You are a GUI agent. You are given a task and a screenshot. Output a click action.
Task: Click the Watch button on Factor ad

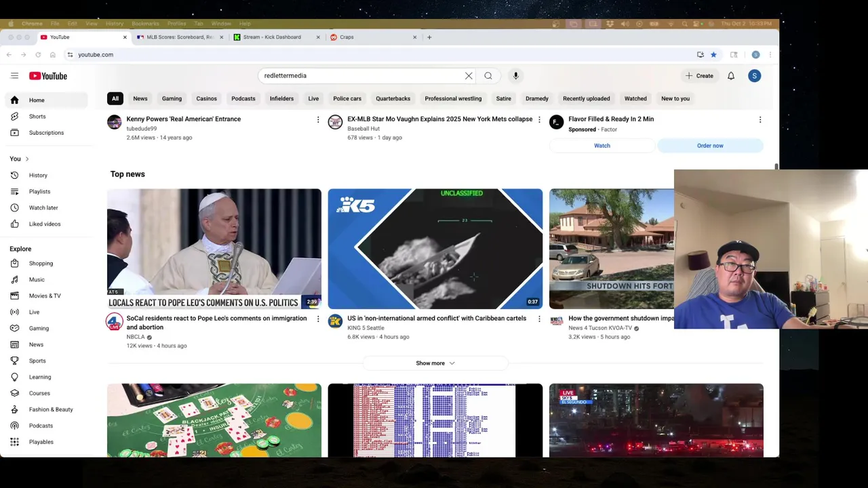602,146
